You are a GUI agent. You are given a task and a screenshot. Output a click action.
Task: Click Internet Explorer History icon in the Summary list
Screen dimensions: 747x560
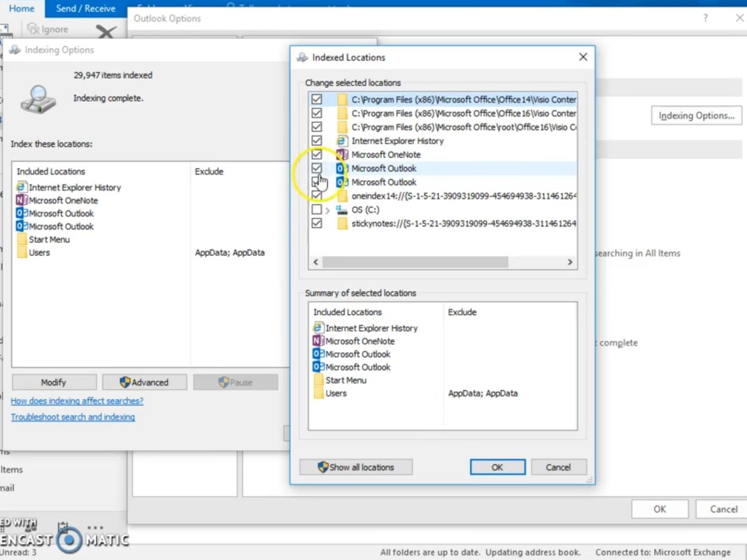[x=318, y=328]
